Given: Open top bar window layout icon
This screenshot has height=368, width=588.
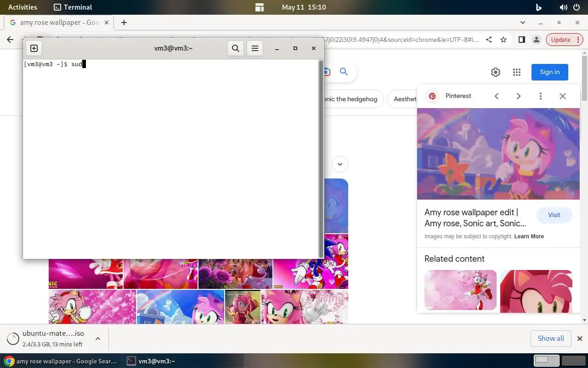Looking at the screenshot, I should 260,7.
